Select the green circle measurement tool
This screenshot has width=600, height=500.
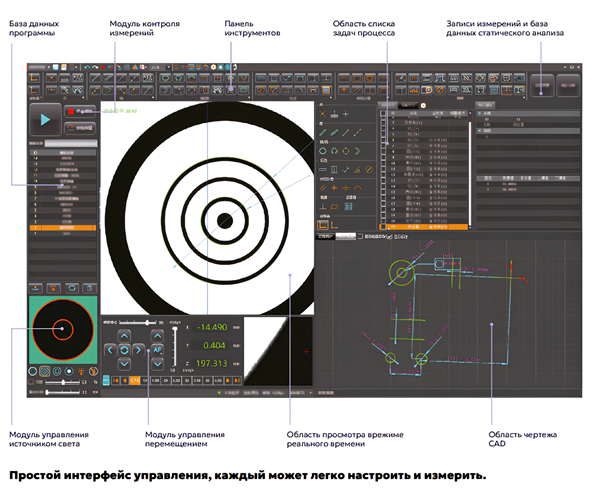[x=322, y=151]
